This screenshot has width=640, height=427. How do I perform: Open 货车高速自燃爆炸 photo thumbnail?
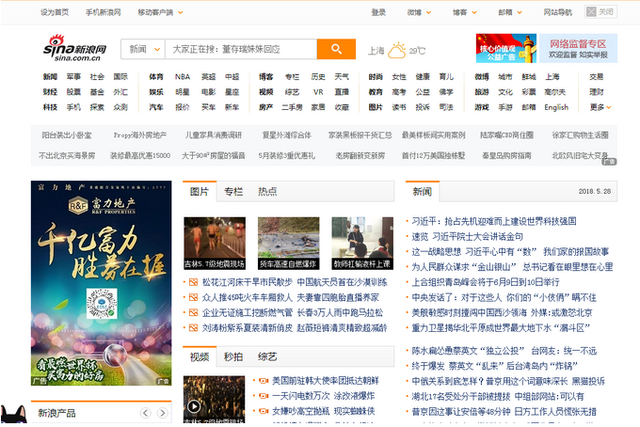(289, 243)
